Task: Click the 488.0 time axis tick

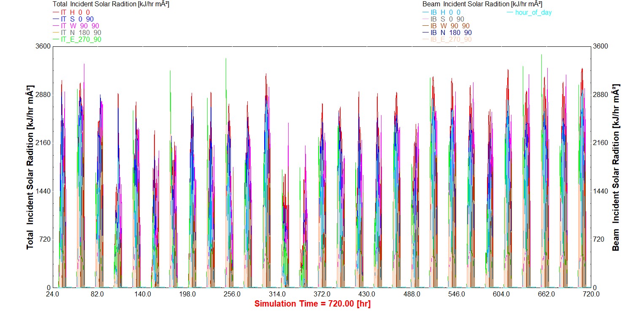Action: [412, 294]
